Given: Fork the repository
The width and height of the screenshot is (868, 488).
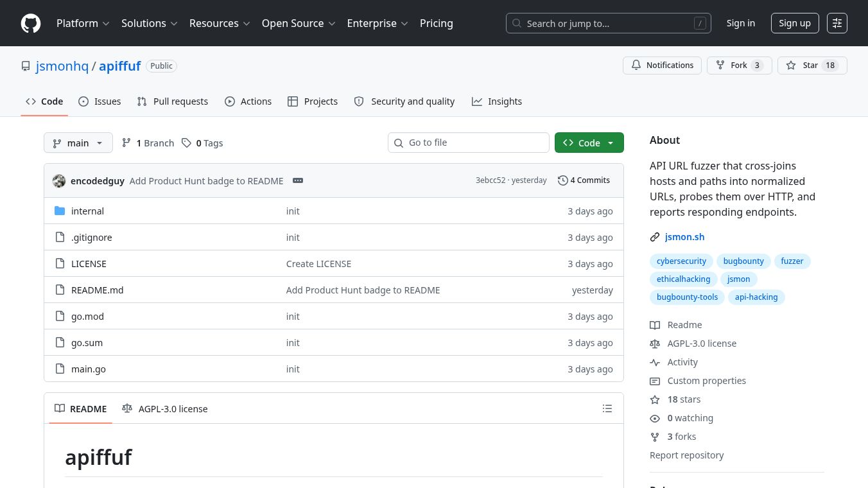Looking at the screenshot, I should click(739, 65).
